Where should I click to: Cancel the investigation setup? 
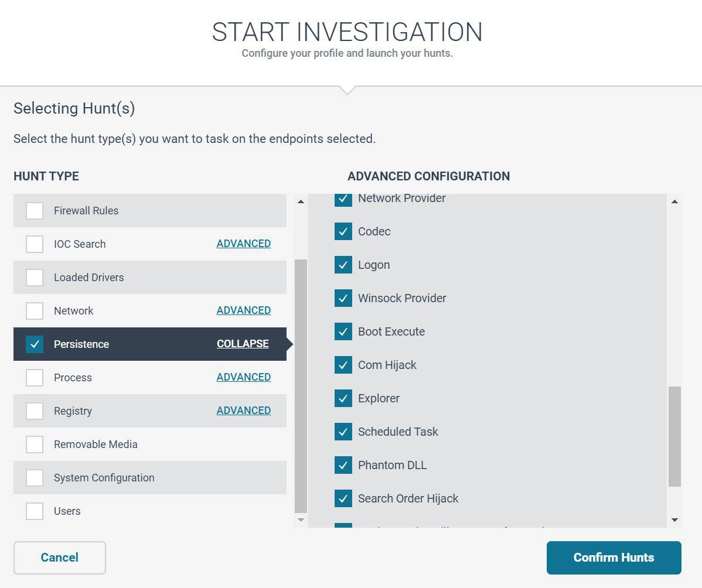tap(60, 558)
